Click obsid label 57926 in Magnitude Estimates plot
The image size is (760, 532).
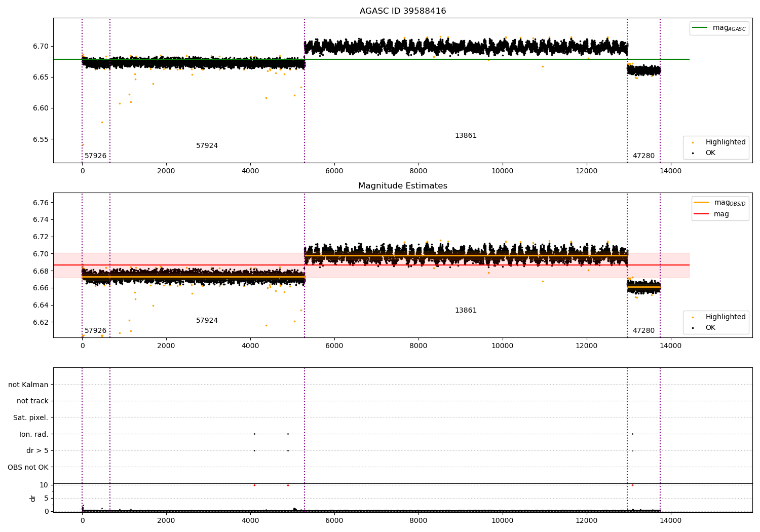[x=95, y=331]
